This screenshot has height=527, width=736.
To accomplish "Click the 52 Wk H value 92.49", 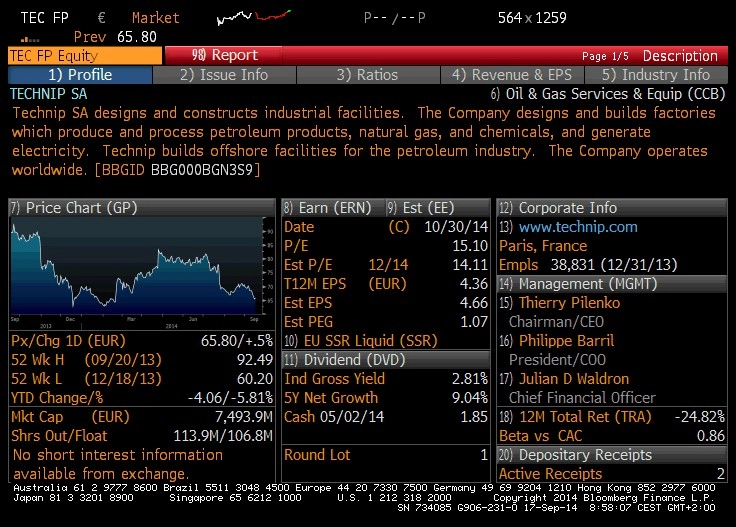I will point(254,359).
